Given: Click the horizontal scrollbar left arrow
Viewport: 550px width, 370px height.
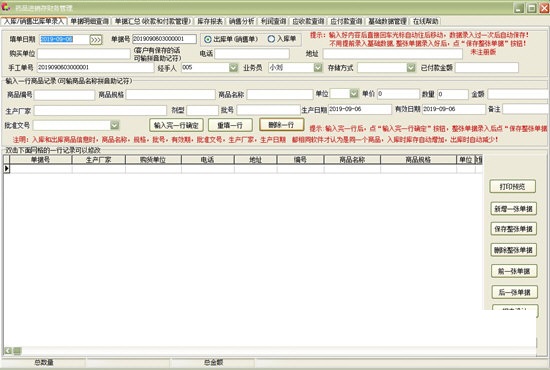Looking at the screenshot, I should pos(8,350).
